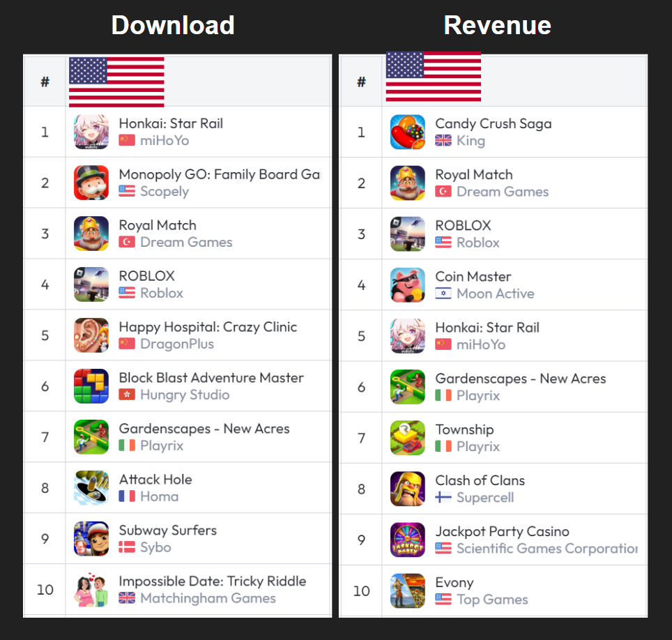The width and height of the screenshot is (672, 640).
Task: Open the Scopely publisher link
Action: 165,191
